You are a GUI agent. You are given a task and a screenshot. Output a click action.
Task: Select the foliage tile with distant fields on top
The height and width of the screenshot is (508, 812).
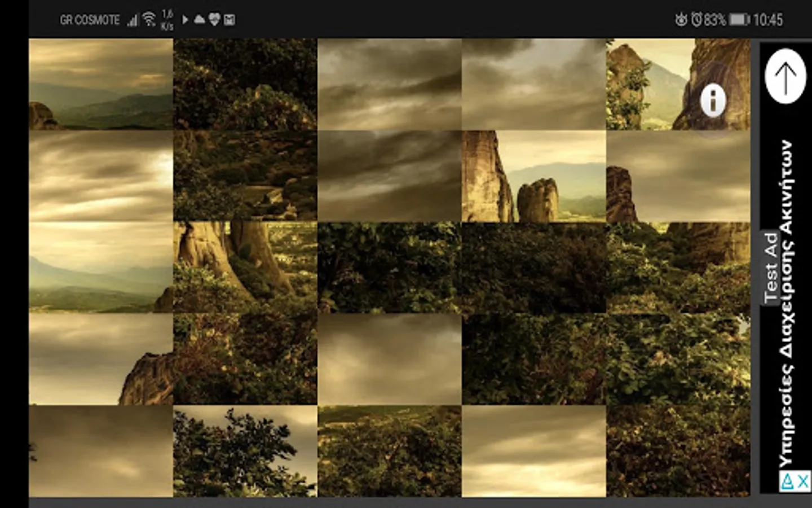390,451
